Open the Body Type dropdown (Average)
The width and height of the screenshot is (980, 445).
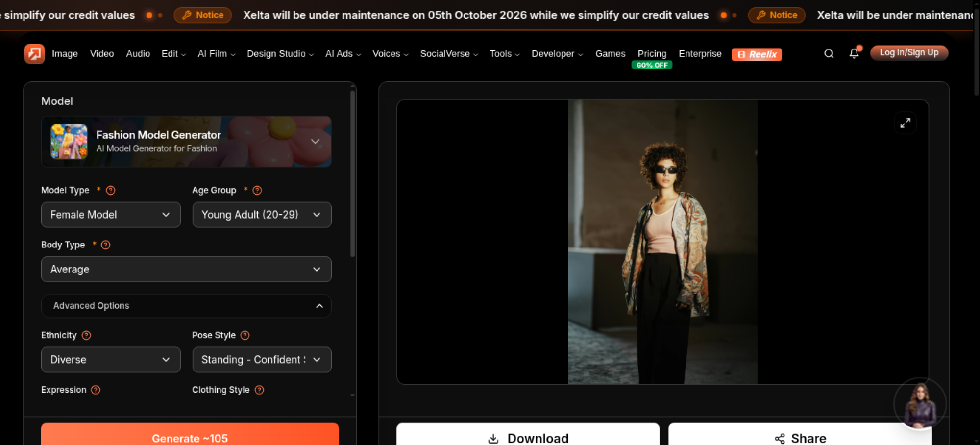click(x=186, y=269)
